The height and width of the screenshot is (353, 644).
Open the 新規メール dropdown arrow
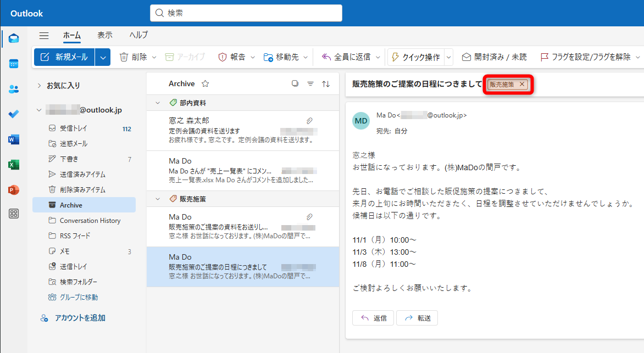click(x=102, y=57)
